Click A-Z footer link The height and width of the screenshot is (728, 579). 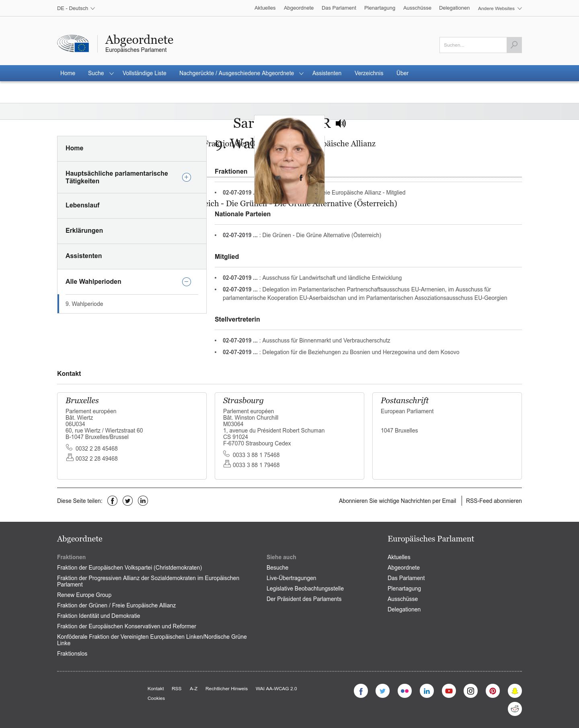pyautogui.click(x=193, y=689)
